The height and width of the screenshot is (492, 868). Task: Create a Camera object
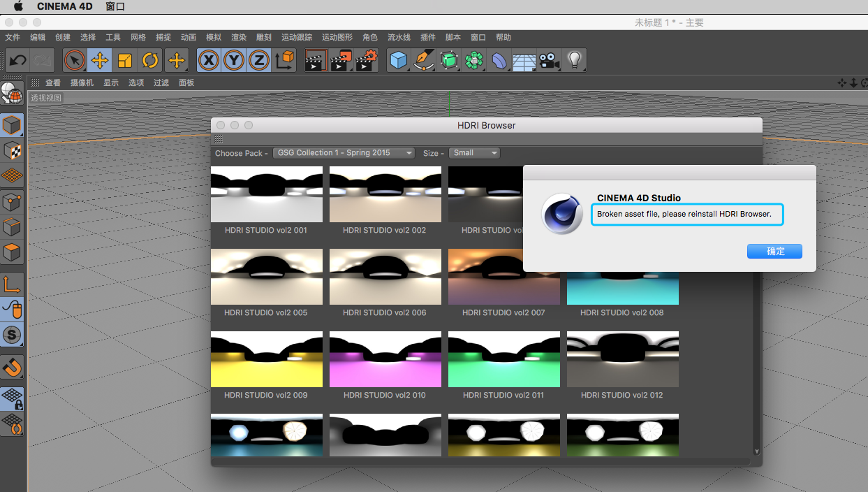pos(549,60)
